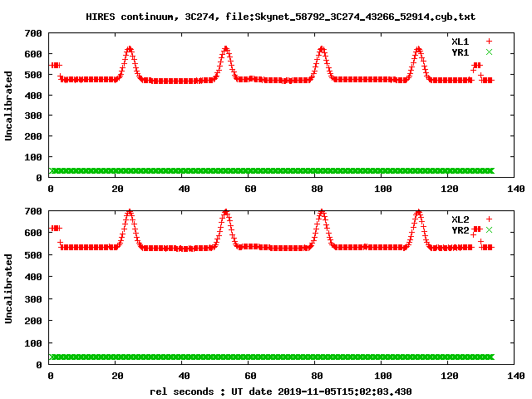
Task: Click y-axis tick 200 on the XL1 plot
Action: (x=33, y=136)
